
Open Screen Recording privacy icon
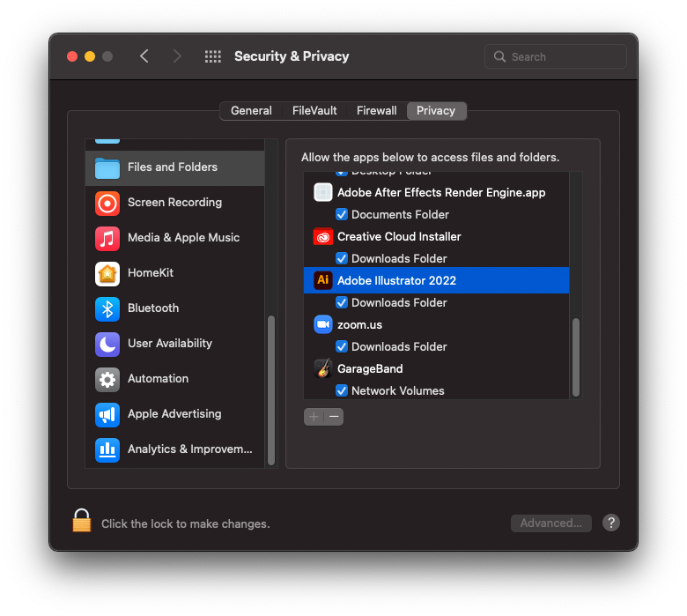(x=107, y=204)
